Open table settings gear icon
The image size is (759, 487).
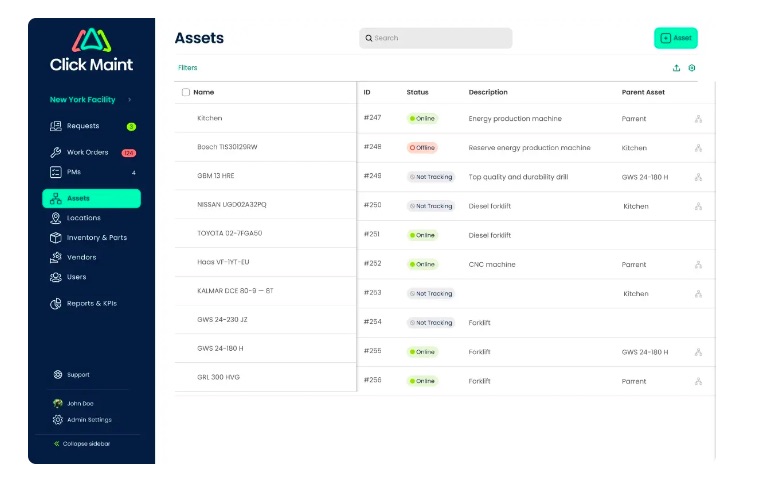tap(692, 68)
